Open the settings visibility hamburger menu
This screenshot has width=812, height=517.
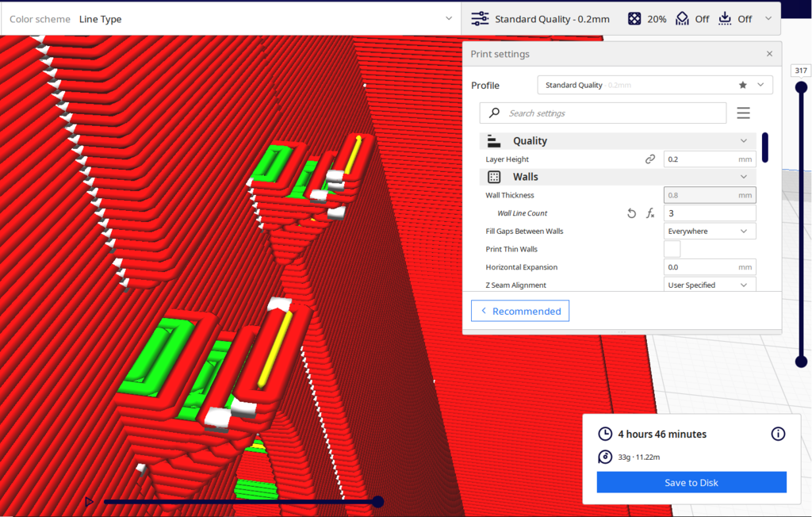click(x=743, y=113)
